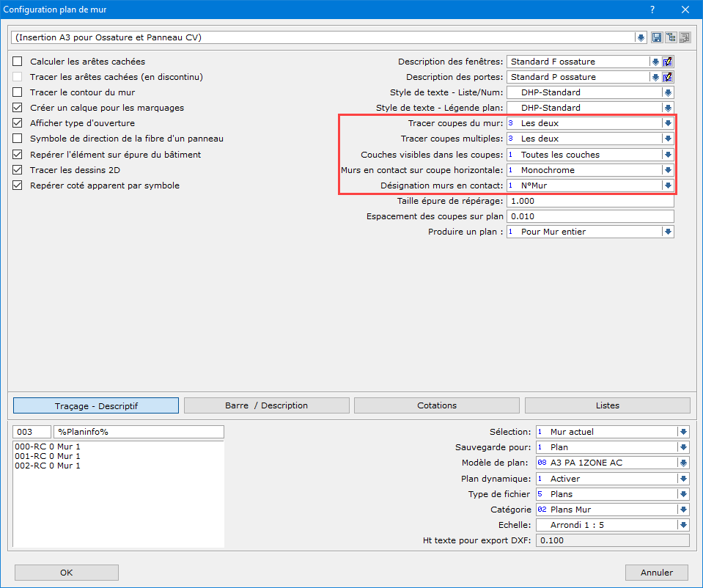The width and height of the screenshot is (703, 588).
Task: Open the Barre / Description tab
Action: [x=266, y=405]
